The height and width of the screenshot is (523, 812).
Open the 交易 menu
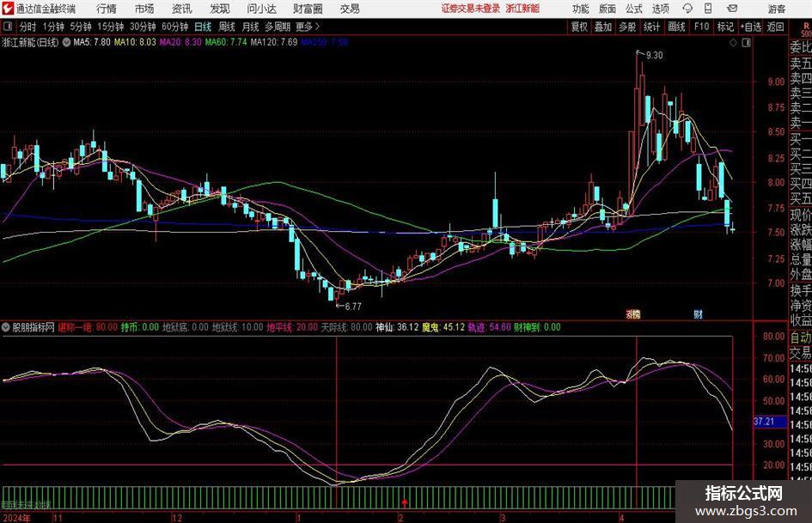coord(350,9)
